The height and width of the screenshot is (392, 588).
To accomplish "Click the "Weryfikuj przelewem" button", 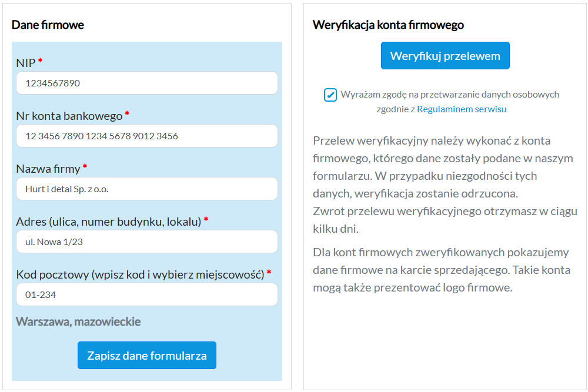I will [445, 55].
